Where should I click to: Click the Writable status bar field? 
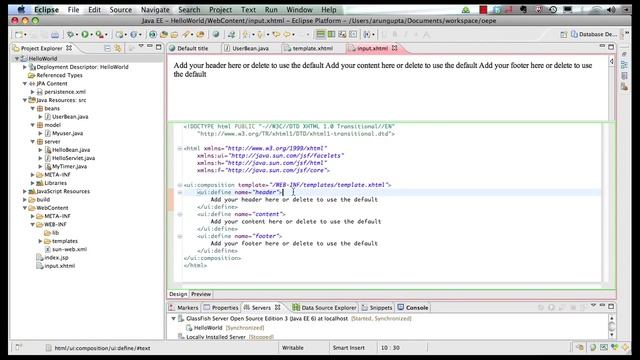point(293,348)
